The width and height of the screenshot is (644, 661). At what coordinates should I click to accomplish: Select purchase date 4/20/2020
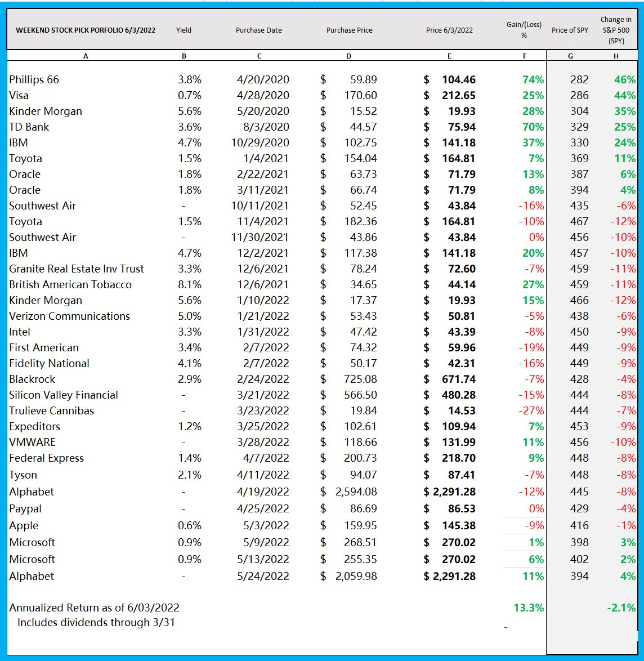click(263, 80)
